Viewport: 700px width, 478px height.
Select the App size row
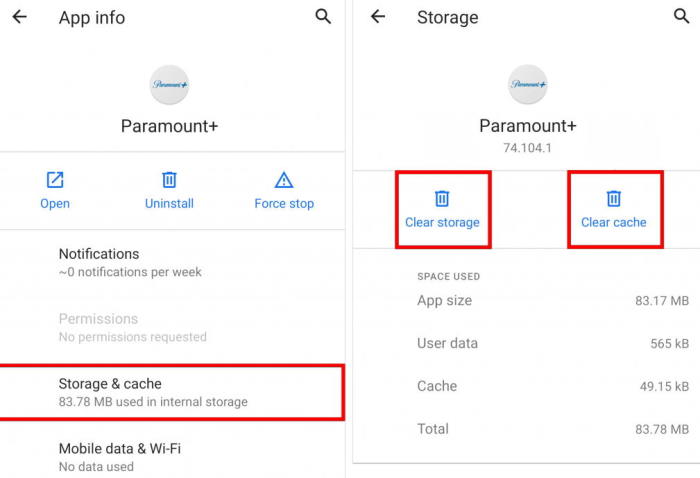point(553,300)
